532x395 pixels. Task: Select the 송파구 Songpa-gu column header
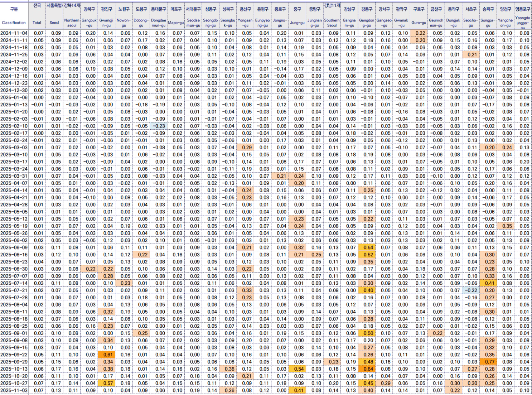488,16
